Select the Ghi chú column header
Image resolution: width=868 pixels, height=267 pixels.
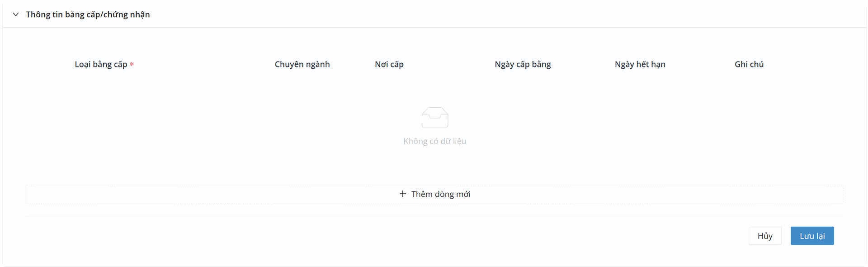click(x=749, y=64)
